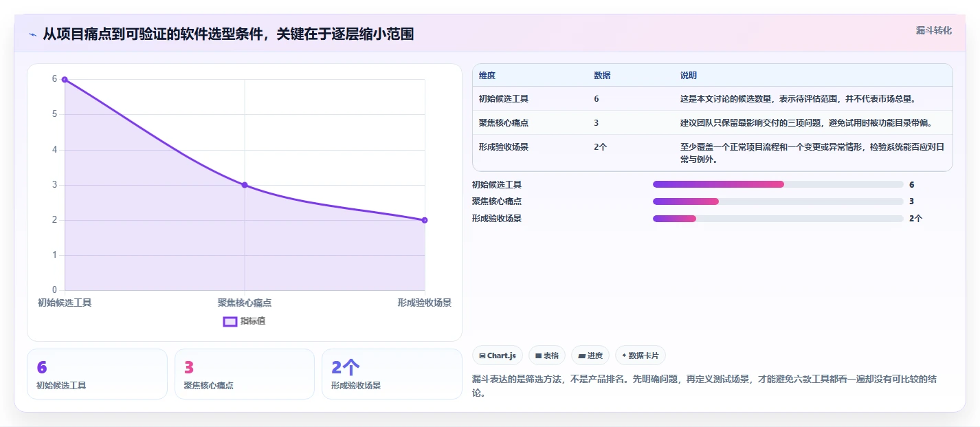The image size is (980, 427).
Task: Open the stat card showing 6 初始候选工具
Action: (97, 374)
